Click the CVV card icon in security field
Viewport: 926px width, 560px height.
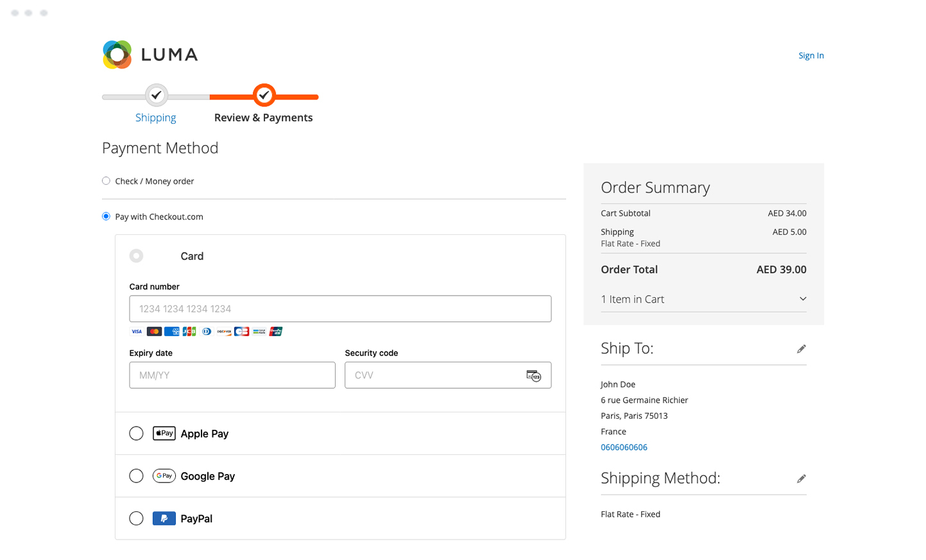[535, 375]
